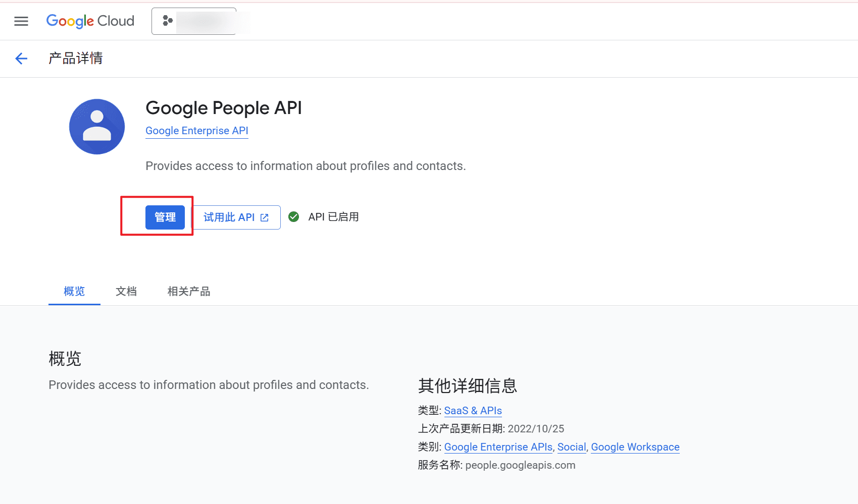Click the API 已启用 status text
The height and width of the screenshot is (504, 858).
pos(333,217)
